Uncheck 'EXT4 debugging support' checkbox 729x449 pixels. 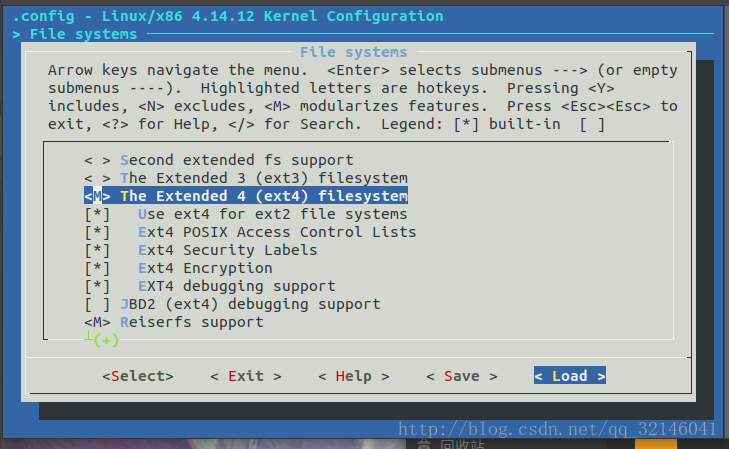(97, 286)
